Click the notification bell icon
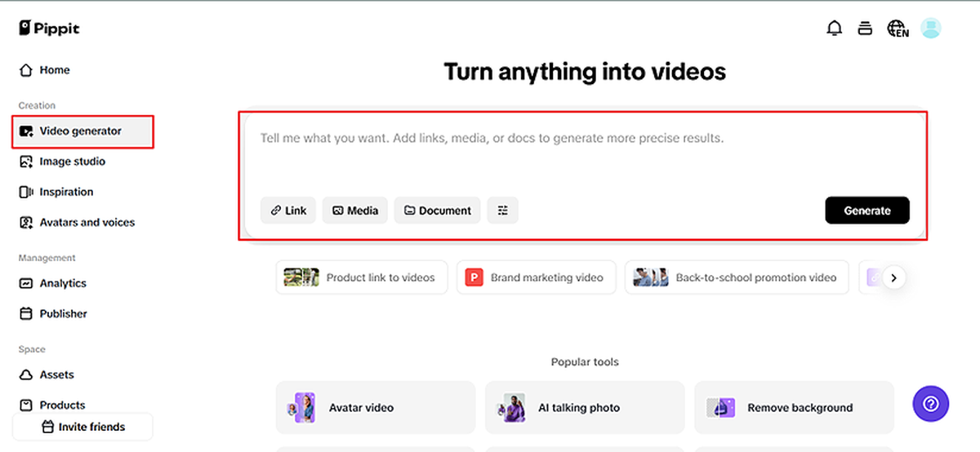The width and height of the screenshot is (980, 452). [x=834, y=29]
